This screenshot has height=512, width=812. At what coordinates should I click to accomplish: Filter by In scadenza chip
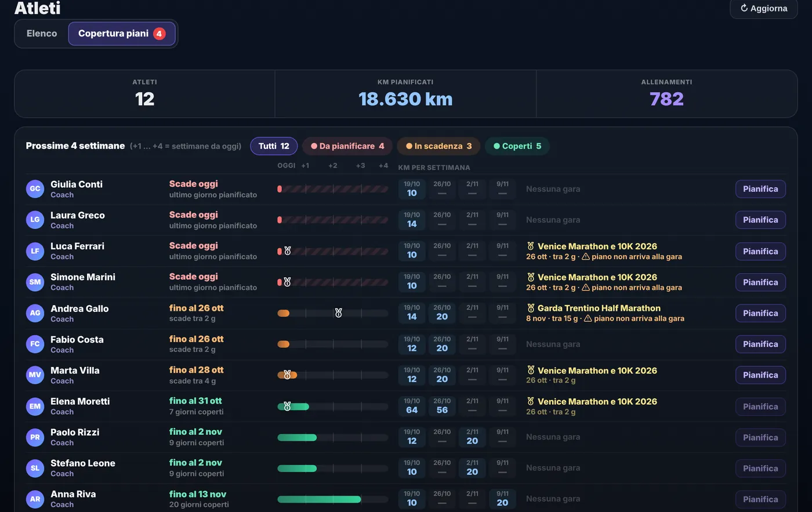(x=438, y=146)
